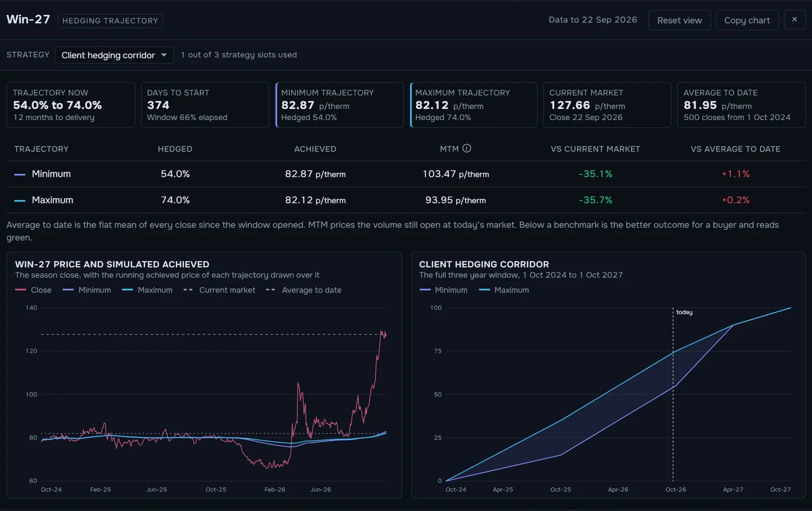Click the Current Market summary card
Screen dimensions: 812x511
[x=607, y=105]
